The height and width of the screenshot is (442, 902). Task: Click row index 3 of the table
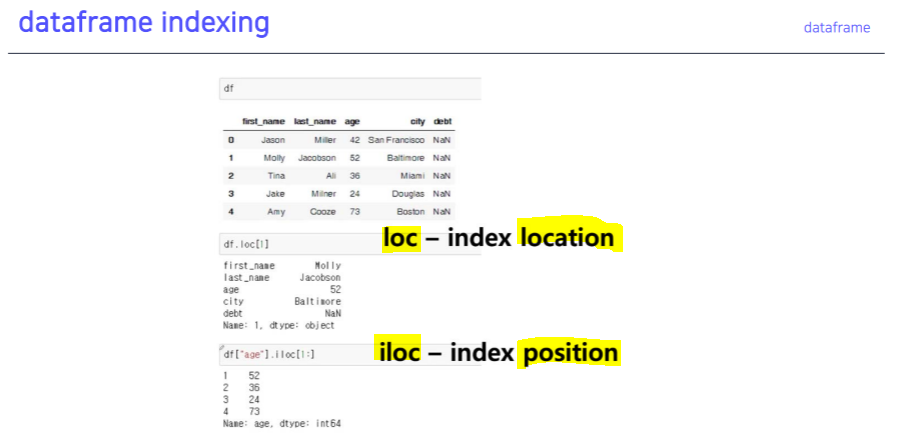pos(231,194)
